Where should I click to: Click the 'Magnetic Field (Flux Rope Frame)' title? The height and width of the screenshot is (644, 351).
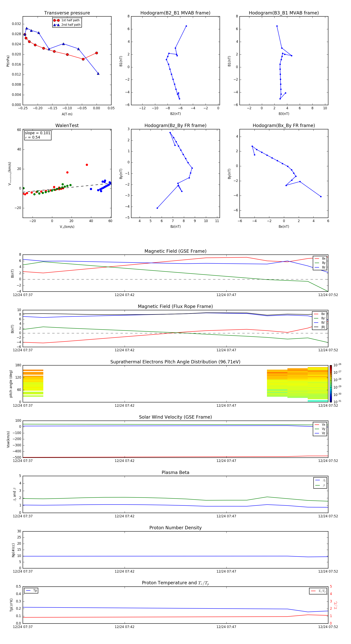(x=175, y=307)
